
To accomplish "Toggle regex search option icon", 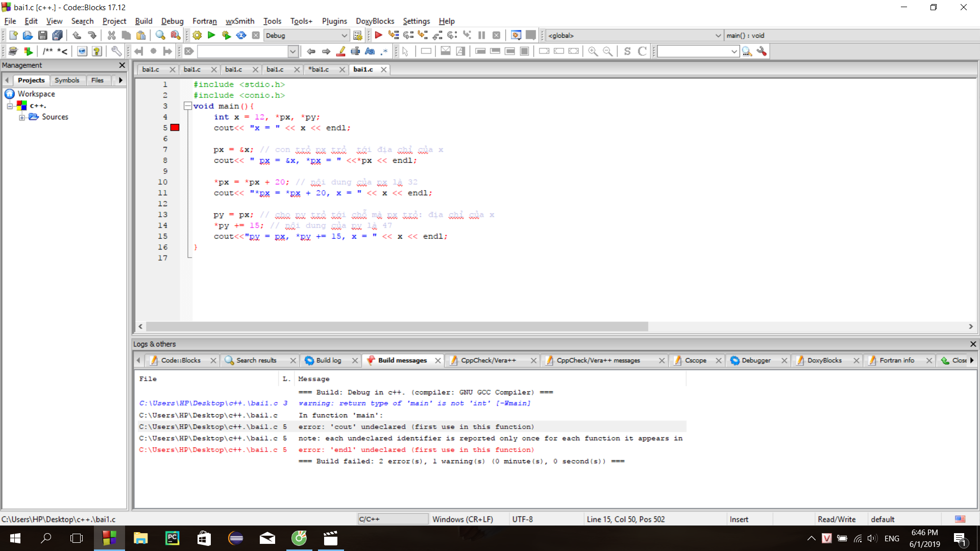I will pos(384,51).
